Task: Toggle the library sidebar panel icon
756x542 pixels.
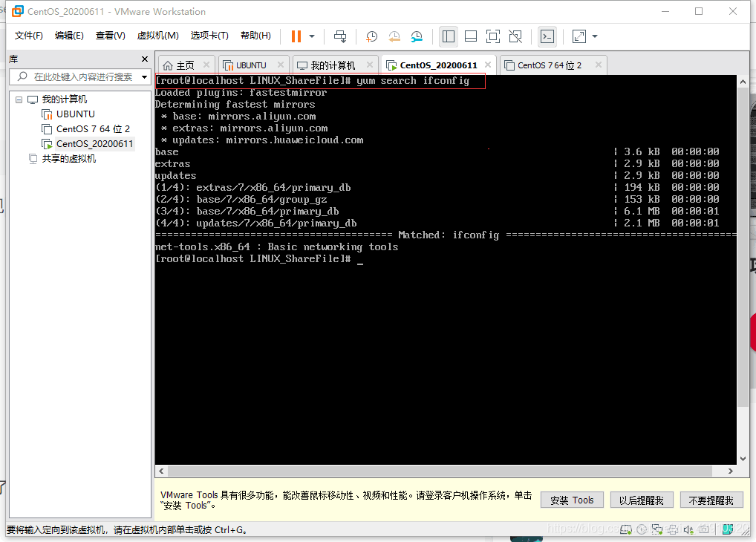Action: 449,36
